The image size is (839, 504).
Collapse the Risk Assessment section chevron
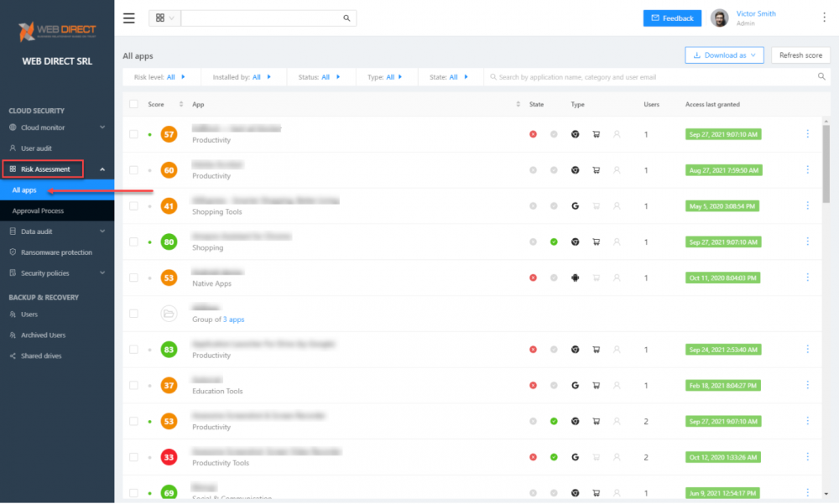click(x=102, y=168)
